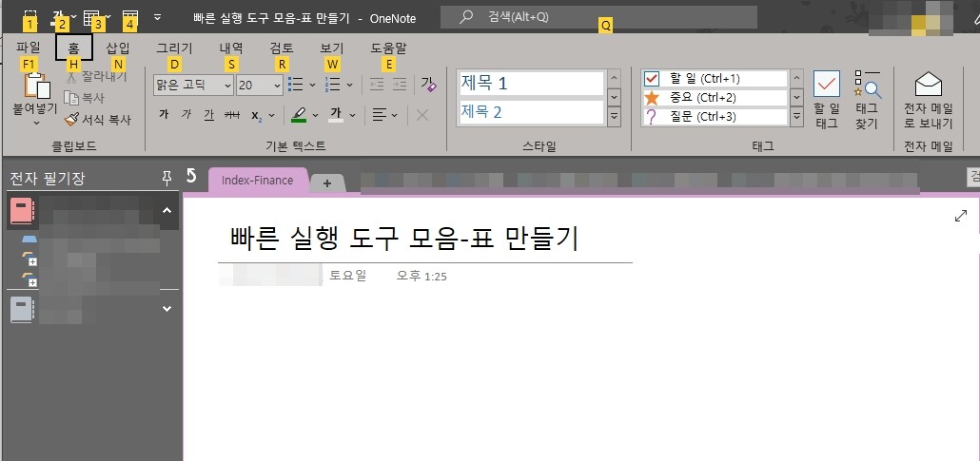Click the Copy (복사) button
The height and width of the screenshot is (461, 980).
pyautogui.click(x=84, y=98)
